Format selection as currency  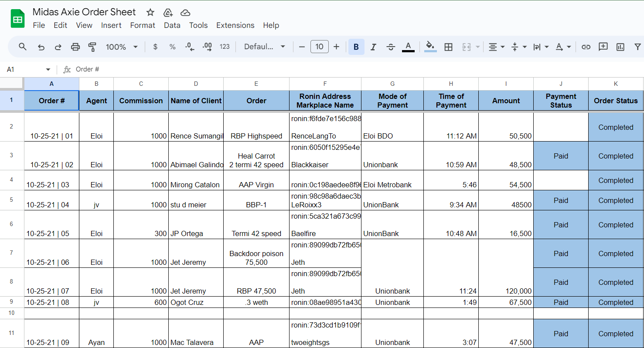(x=155, y=47)
